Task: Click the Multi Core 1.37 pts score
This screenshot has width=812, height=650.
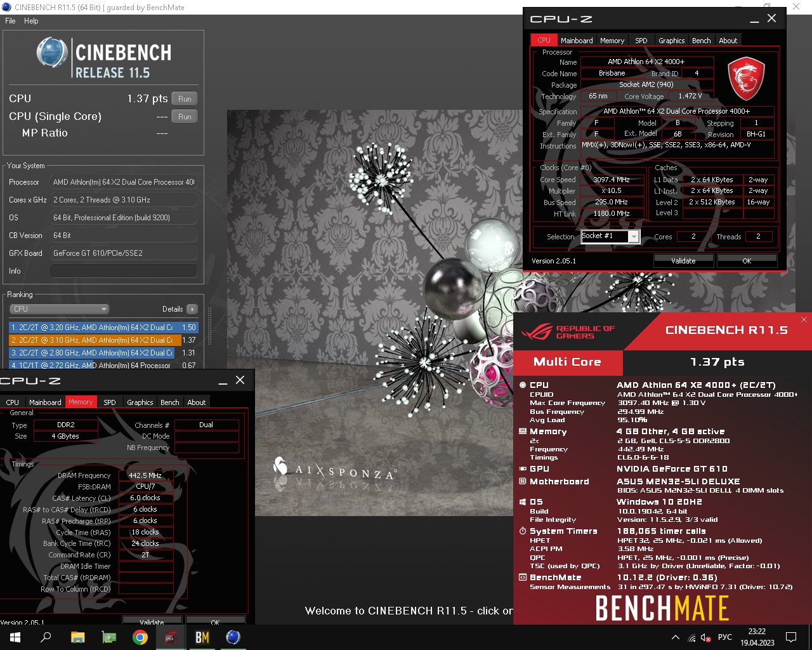Action: pyautogui.click(x=717, y=362)
